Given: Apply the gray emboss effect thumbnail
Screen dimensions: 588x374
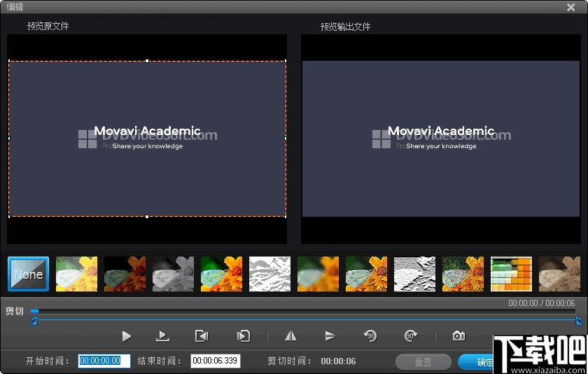Looking at the screenshot, I should 414,274.
